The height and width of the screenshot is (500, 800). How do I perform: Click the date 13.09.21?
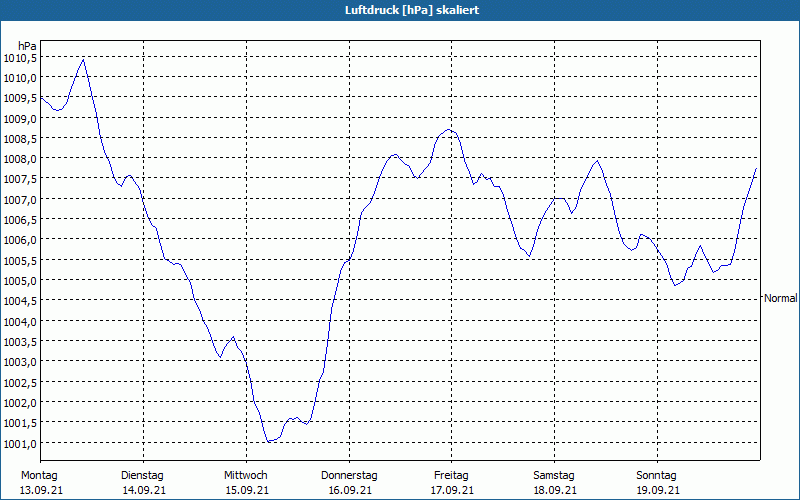[x=41, y=491]
